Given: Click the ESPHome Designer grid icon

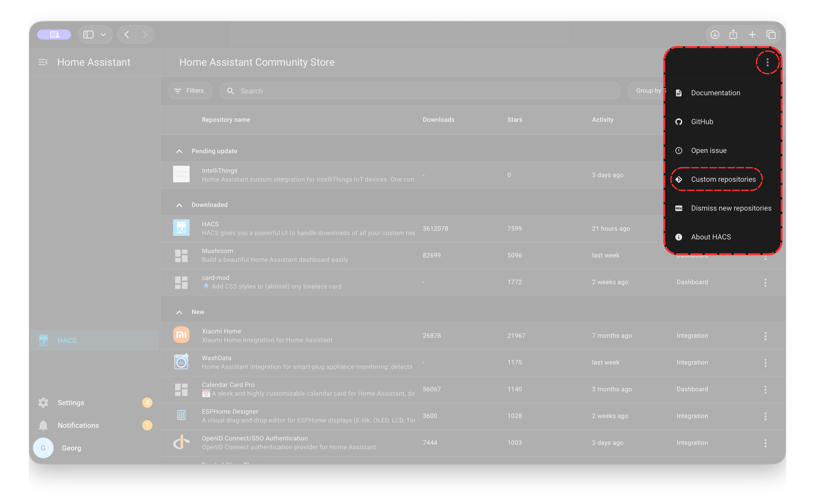Looking at the screenshot, I should [181, 415].
